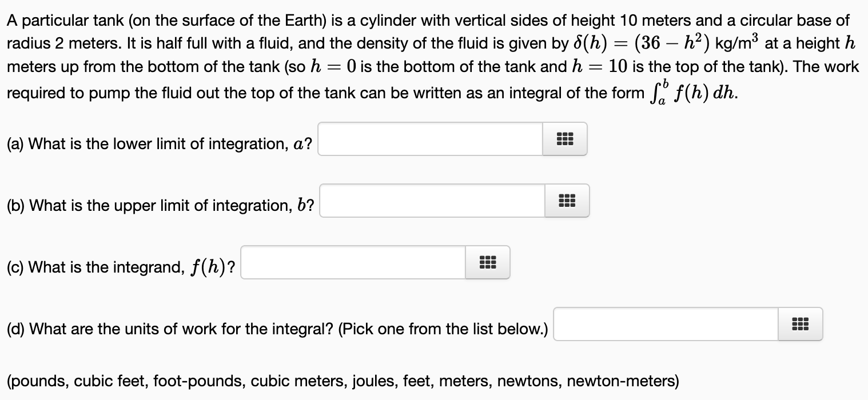Open equation editor grid for upper limit b

tap(567, 201)
